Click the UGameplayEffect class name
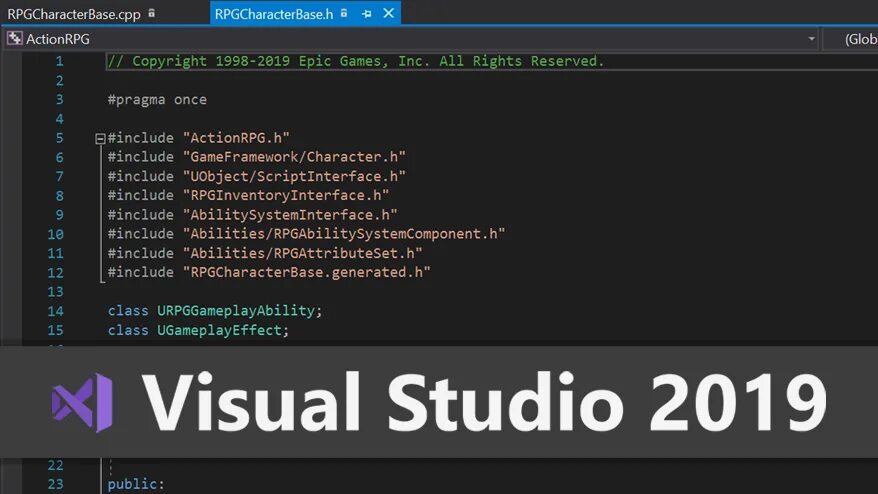This screenshot has height=494, width=878. pos(220,330)
